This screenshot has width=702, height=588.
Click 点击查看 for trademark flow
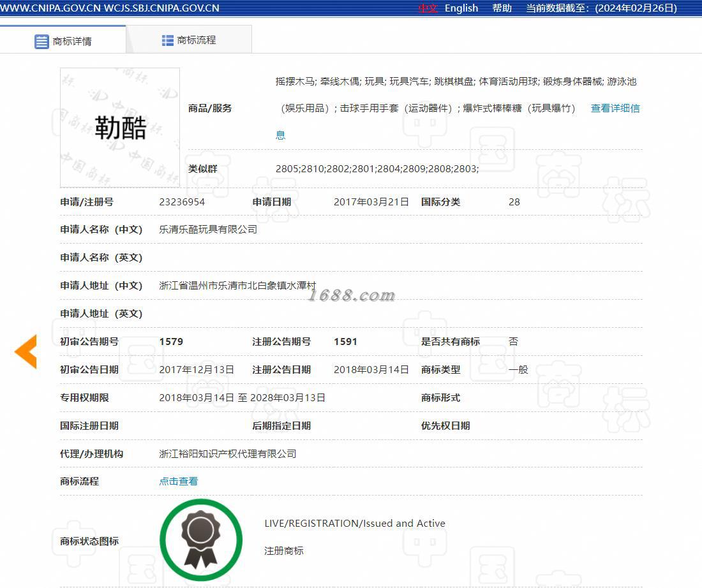[179, 481]
